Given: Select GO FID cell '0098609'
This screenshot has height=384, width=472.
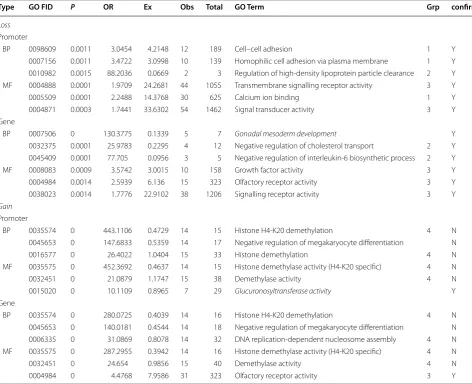Looking at the screenshot, I should [42, 49].
